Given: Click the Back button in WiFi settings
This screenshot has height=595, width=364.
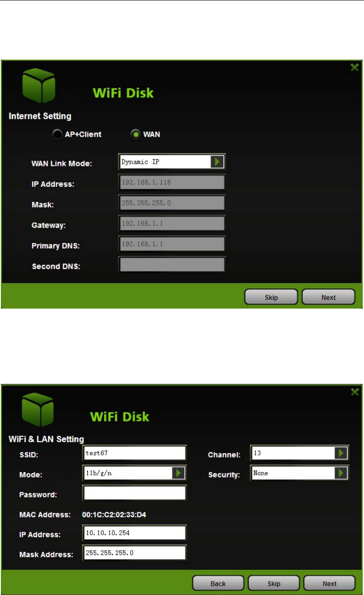Looking at the screenshot, I should click(x=218, y=584).
